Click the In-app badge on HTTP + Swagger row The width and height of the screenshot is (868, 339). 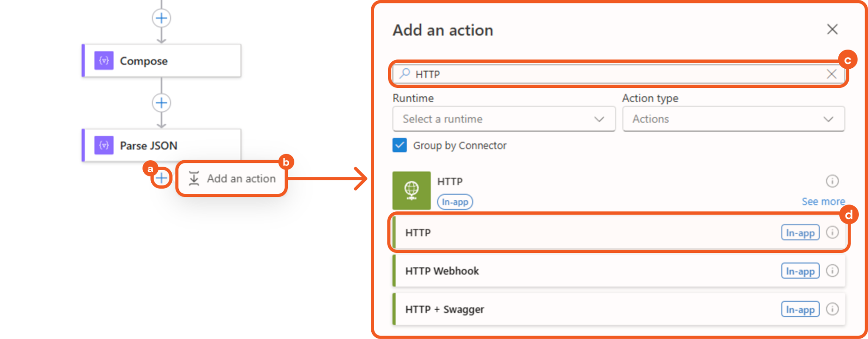tap(800, 309)
